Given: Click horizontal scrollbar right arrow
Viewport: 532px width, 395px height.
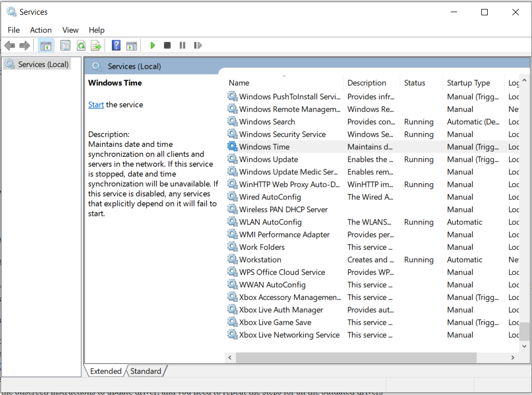Looking at the screenshot, I should pyautogui.click(x=512, y=358).
